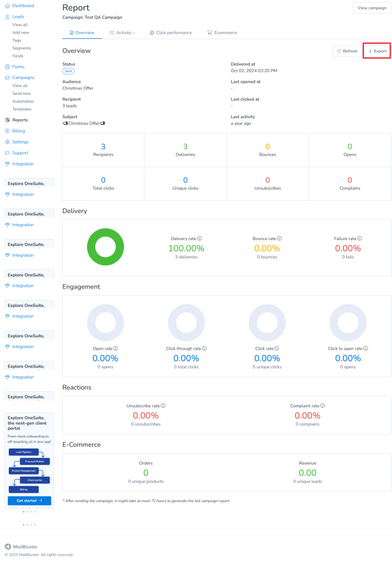Image resolution: width=392 pixels, height=565 pixels.
Task: Click the info icon next to Bounce rate
Action: 280,238
